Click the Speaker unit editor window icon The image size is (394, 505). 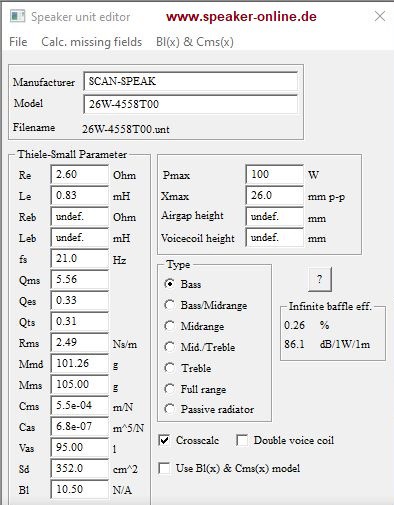click(17, 16)
